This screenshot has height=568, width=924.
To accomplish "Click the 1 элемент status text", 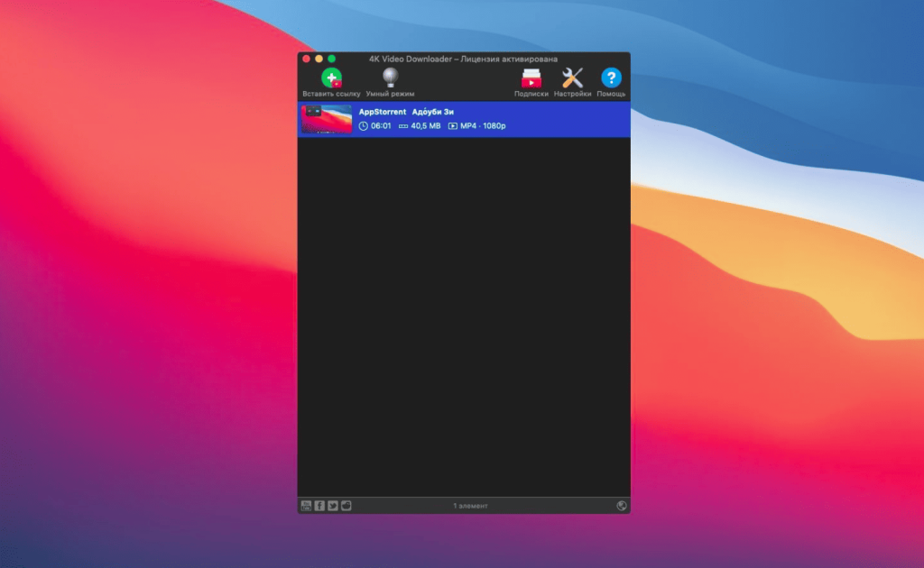I will (470, 506).
